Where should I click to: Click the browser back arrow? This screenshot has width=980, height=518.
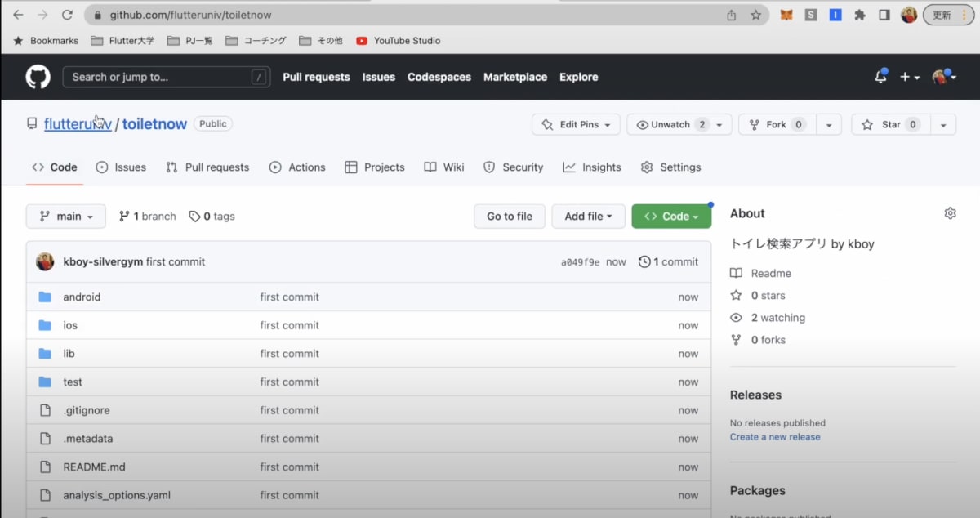[x=18, y=15]
